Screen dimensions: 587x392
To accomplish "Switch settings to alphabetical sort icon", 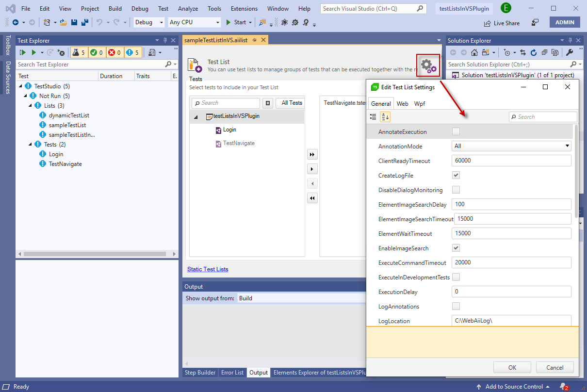I will point(385,117).
